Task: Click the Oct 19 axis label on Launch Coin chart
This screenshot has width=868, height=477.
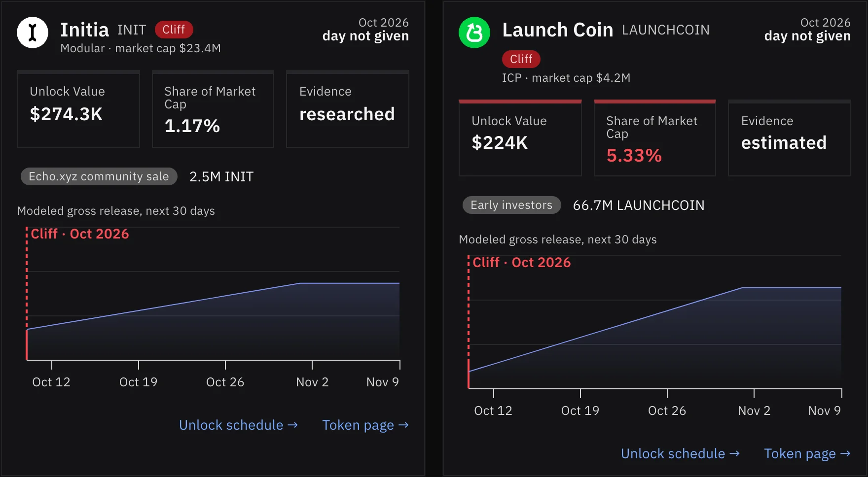Action: coord(580,410)
